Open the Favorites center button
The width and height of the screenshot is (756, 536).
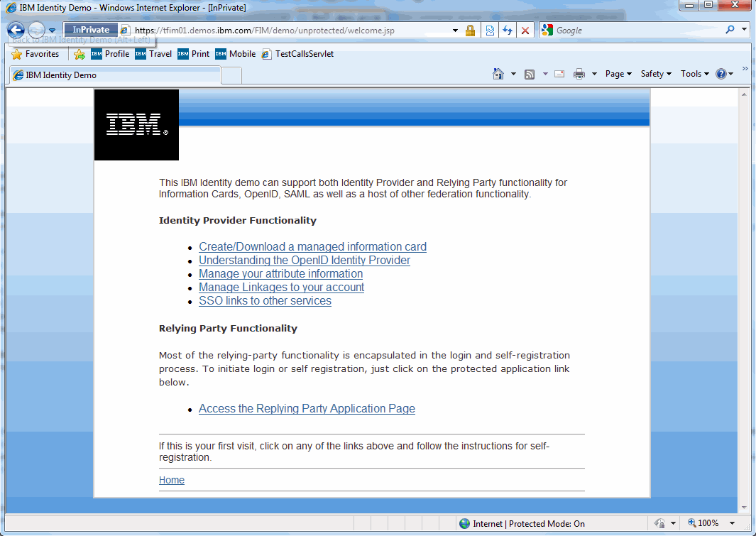35,54
